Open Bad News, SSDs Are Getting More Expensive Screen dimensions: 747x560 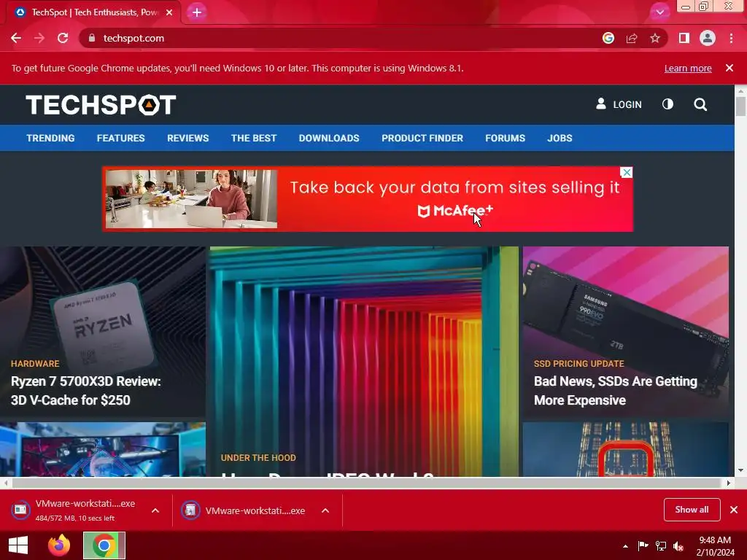click(x=616, y=391)
